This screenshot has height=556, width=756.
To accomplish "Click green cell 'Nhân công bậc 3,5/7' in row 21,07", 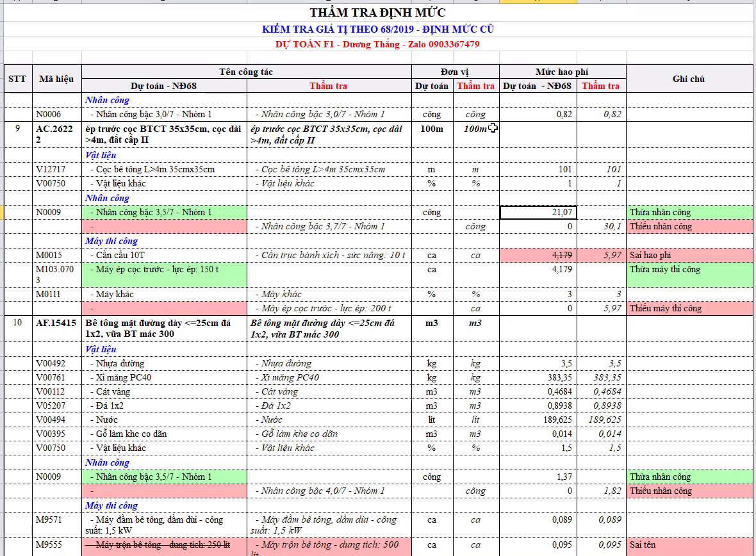I will (164, 212).
